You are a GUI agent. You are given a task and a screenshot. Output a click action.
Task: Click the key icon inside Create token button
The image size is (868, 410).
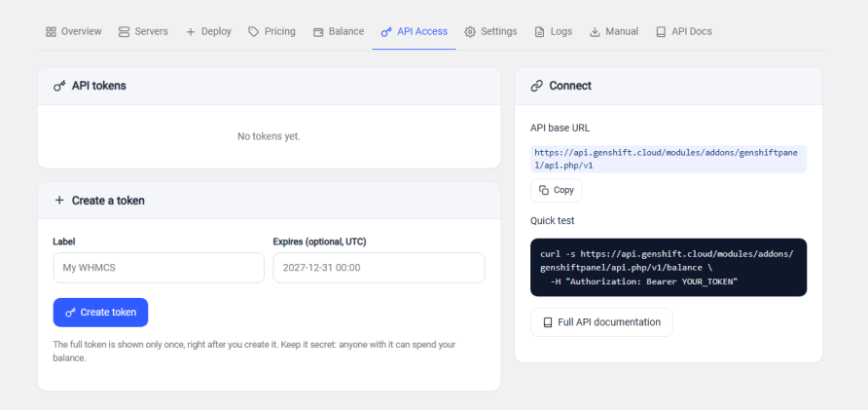[70, 313]
